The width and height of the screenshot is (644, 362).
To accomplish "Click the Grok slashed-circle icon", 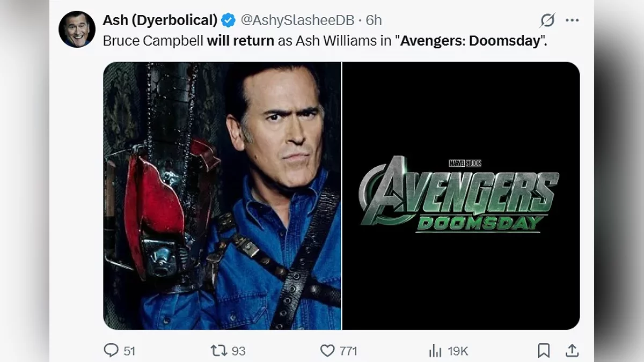I will tap(547, 21).
